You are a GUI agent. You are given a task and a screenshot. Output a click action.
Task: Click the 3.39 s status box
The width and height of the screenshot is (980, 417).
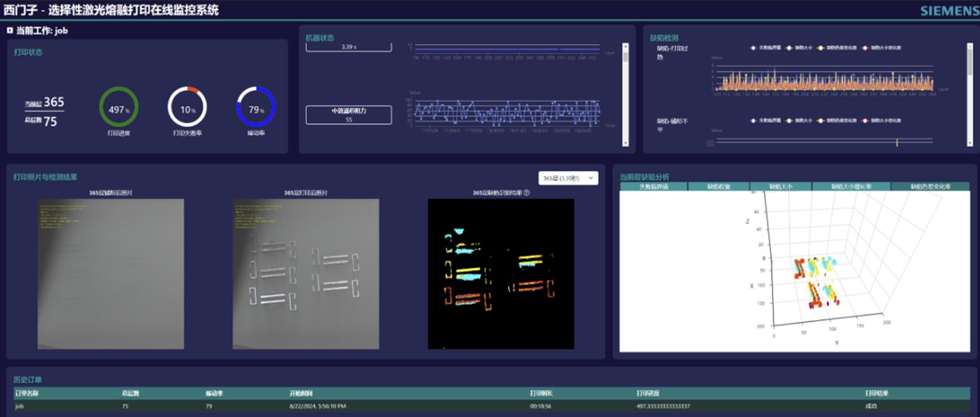coord(348,47)
